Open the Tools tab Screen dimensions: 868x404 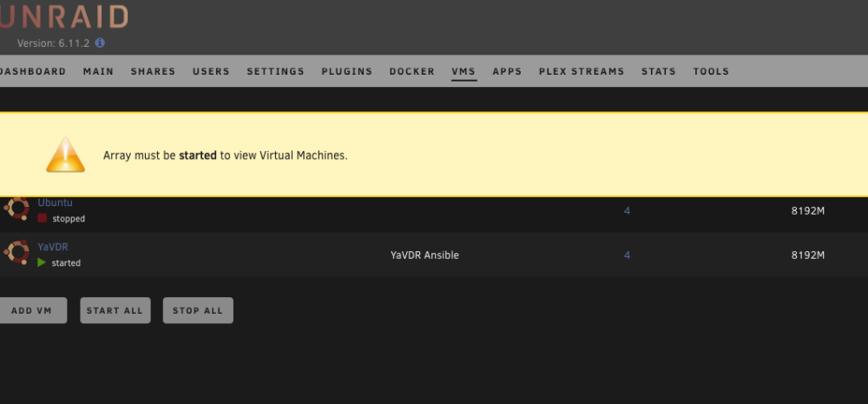coord(711,71)
